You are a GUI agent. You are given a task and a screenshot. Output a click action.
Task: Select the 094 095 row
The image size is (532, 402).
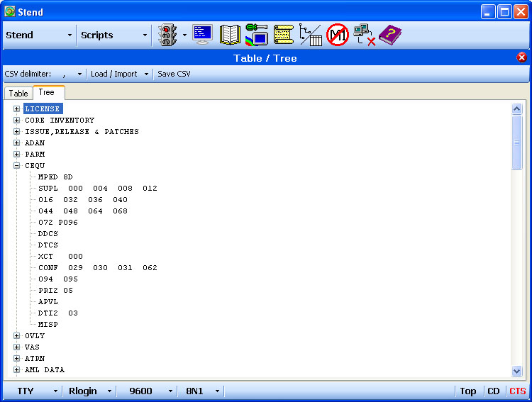coord(58,279)
